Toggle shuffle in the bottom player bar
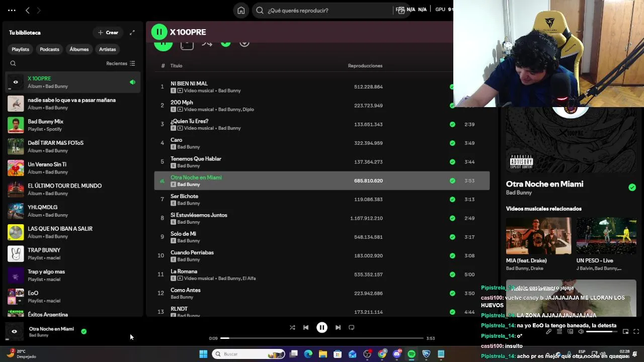This screenshot has height=362, width=644. click(x=292, y=327)
